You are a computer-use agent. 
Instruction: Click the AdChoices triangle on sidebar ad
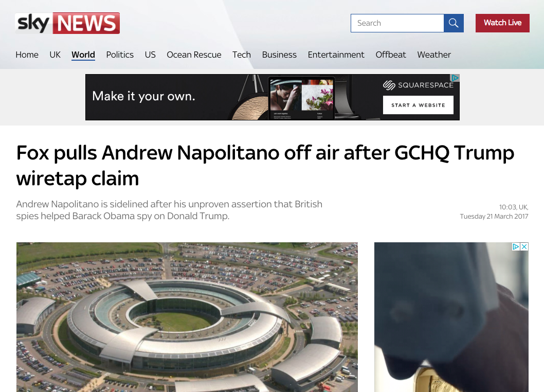(x=516, y=246)
